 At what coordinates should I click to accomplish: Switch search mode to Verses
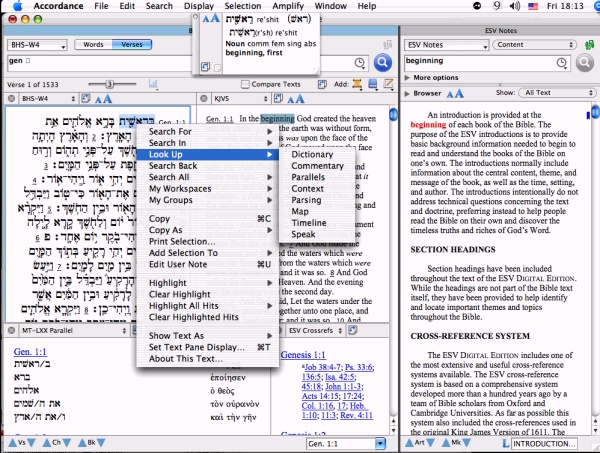132,44
